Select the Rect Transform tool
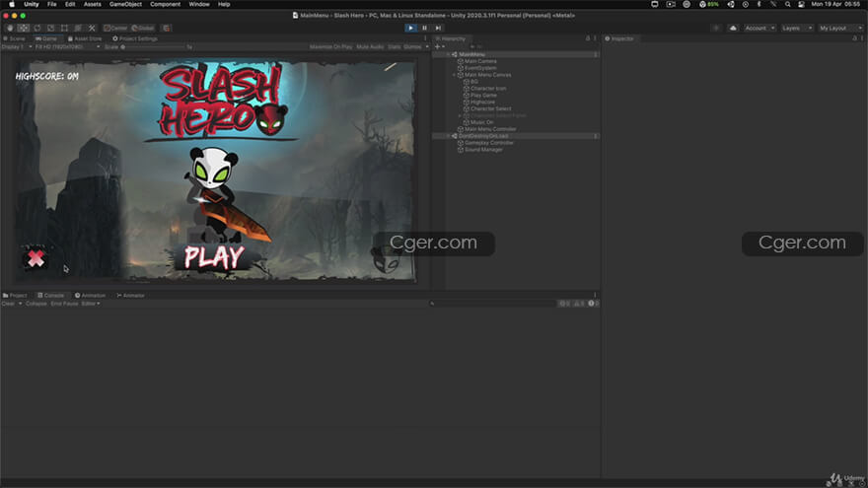868x488 pixels. click(64, 28)
